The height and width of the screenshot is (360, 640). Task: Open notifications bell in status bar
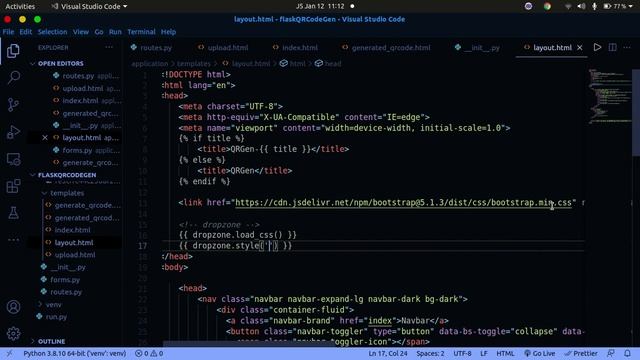coord(627,353)
